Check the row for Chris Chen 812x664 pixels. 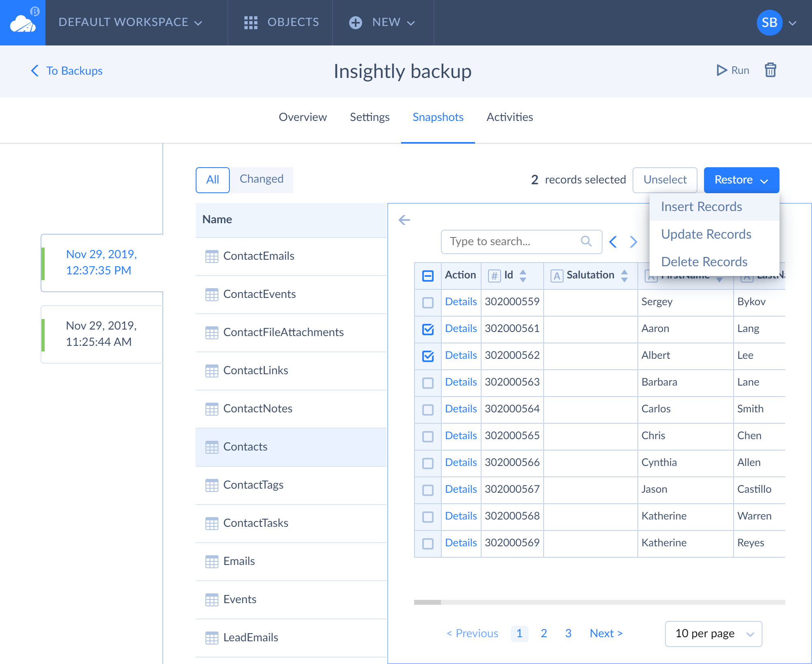point(428,437)
